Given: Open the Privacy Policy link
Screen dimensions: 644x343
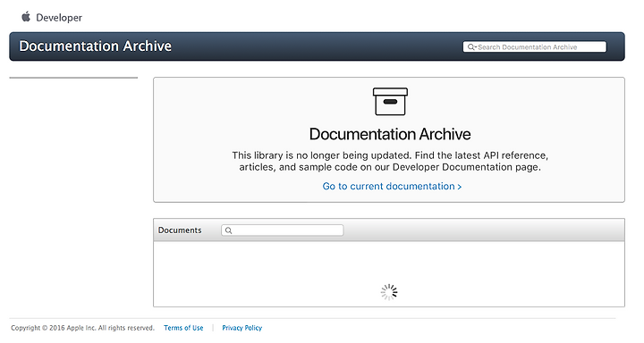Looking at the screenshot, I should (x=241, y=328).
